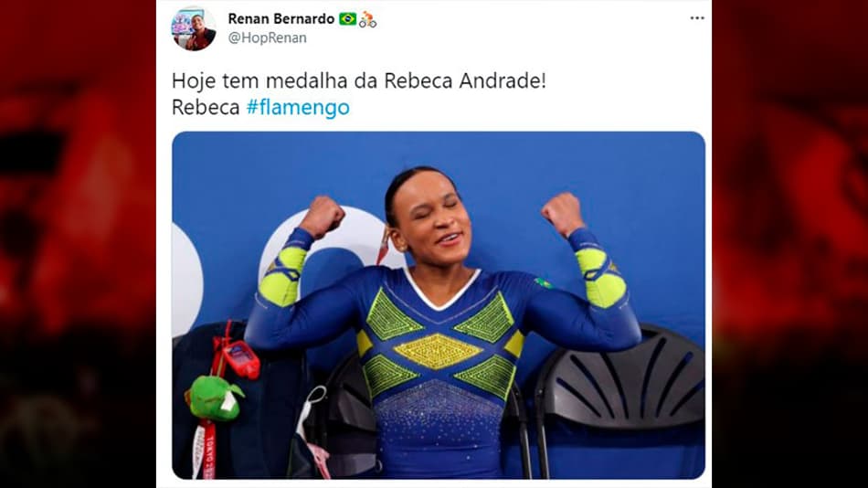Click the green plush toy in the photo
Screen dimensions: 868x488
(215, 398)
